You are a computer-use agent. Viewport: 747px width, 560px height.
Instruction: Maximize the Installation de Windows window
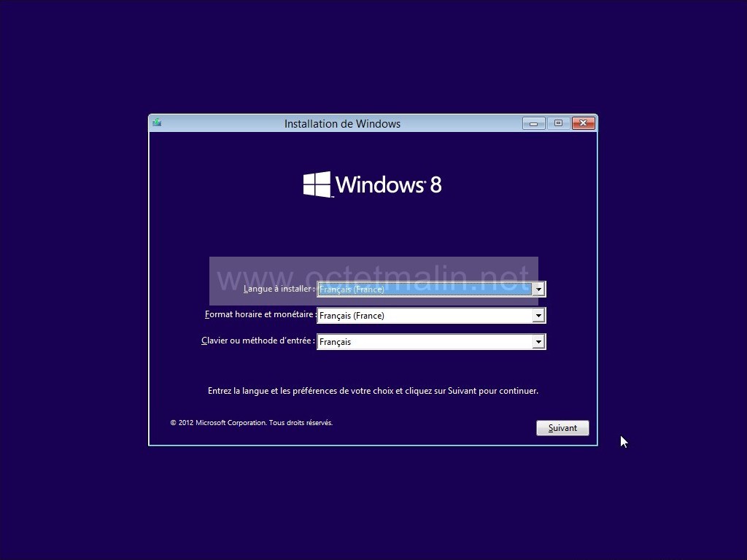[558, 123]
